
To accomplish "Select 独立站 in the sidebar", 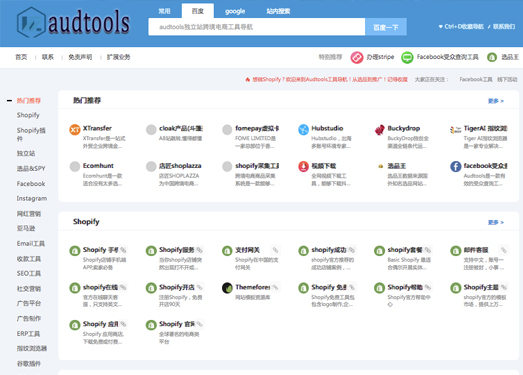I will click(26, 153).
